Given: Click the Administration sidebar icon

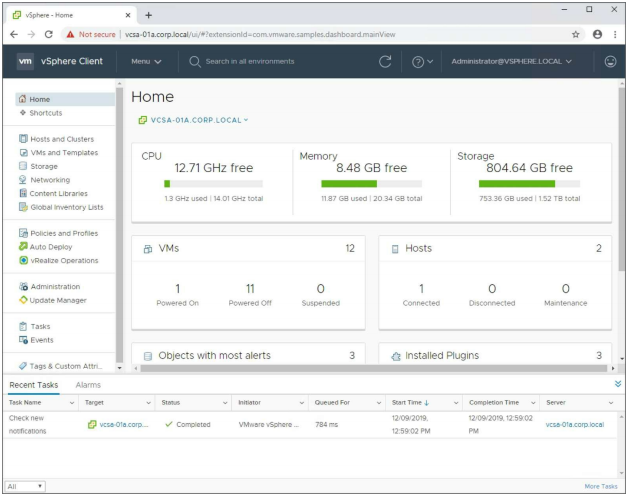Looking at the screenshot, I should click(23, 286).
